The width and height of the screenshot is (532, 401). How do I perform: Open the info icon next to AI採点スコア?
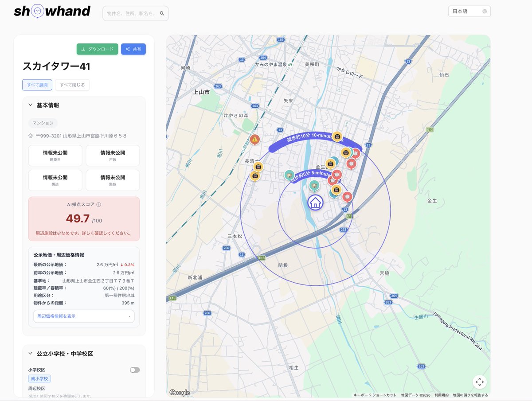click(x=98, y=205)
